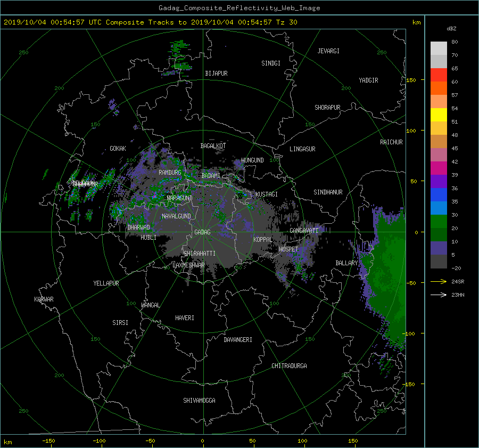This screenshot has width=479, height=448.
Task: Click the SINDHANUR city label
Action: click(x=328, y=192)
